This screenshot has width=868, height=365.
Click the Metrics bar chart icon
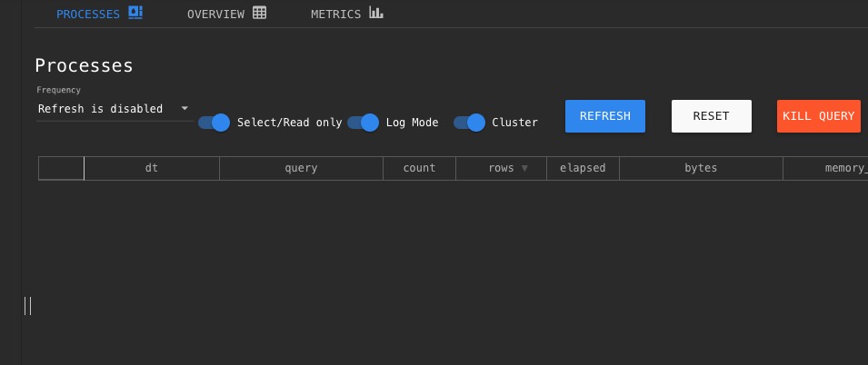pos(376,14)
